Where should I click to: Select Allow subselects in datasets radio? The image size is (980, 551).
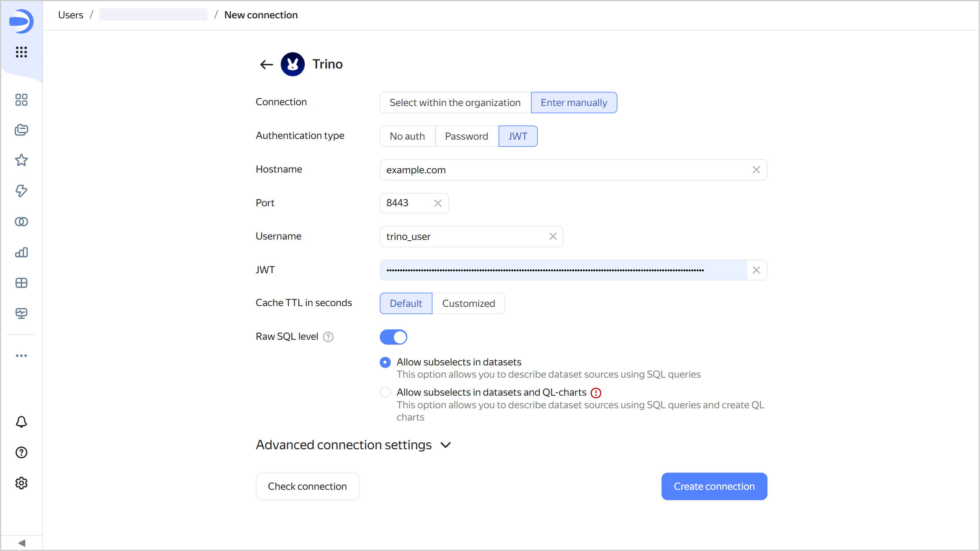385,362
